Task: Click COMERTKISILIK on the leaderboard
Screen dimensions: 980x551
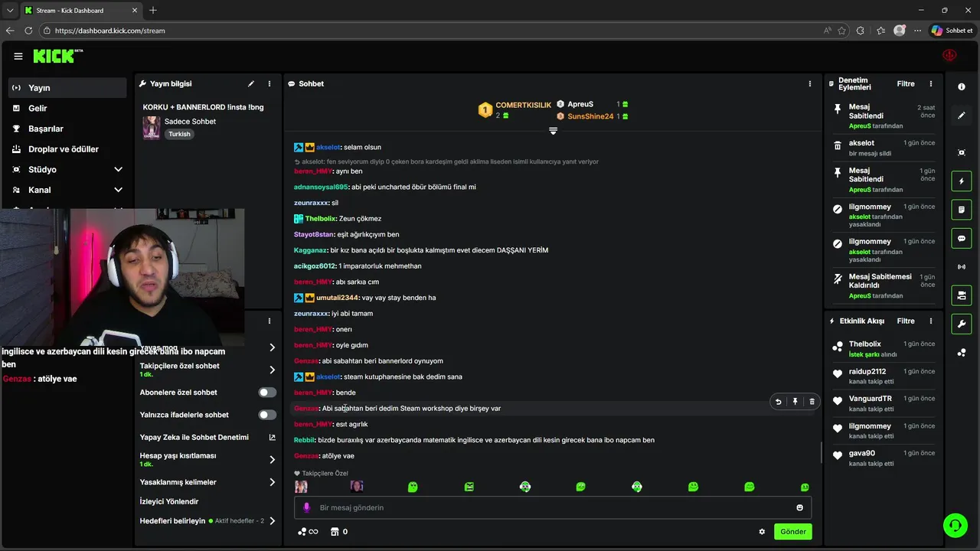Action: pos(523,105)
